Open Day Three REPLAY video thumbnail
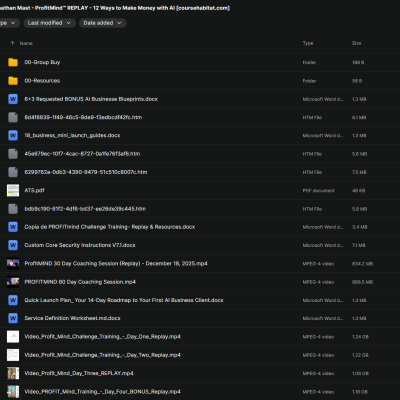This screenshot has height=400, width=400. tap(13, 373)
